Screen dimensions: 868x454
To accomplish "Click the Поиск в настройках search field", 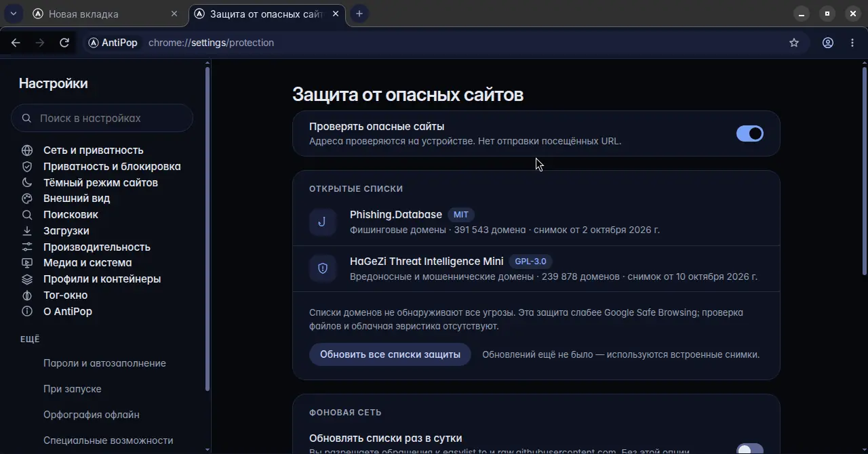I will point(102,118).
